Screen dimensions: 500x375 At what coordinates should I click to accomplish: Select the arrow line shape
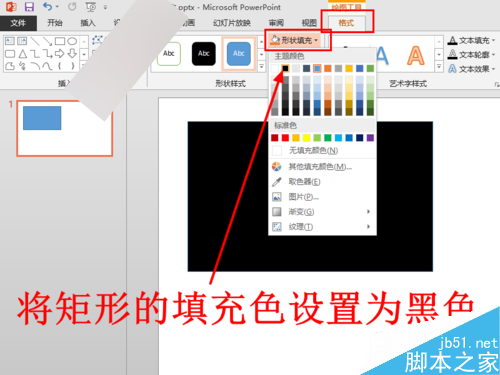pyautogui.click(x=47, y=41)
